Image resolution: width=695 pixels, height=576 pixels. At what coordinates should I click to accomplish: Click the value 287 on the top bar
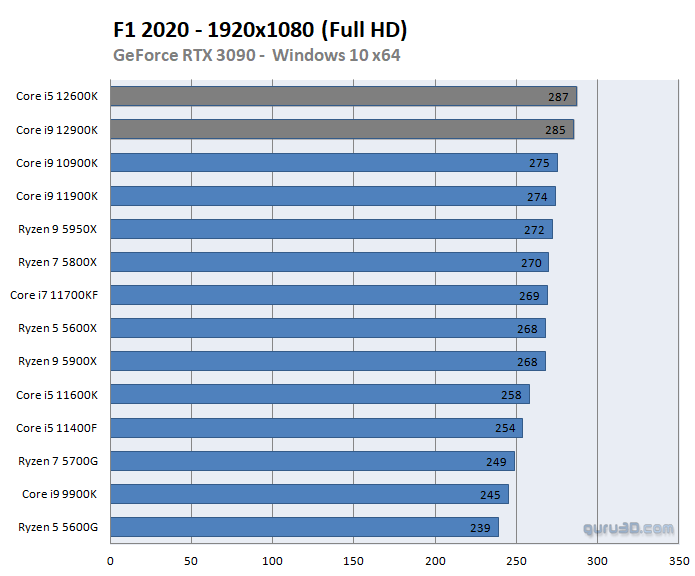(558, 97)
